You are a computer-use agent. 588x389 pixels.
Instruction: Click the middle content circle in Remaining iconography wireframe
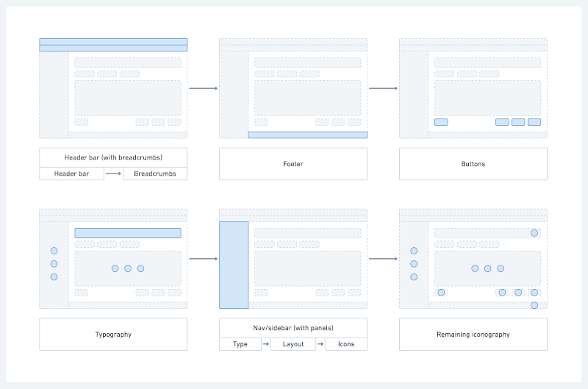tap(488, 268)
